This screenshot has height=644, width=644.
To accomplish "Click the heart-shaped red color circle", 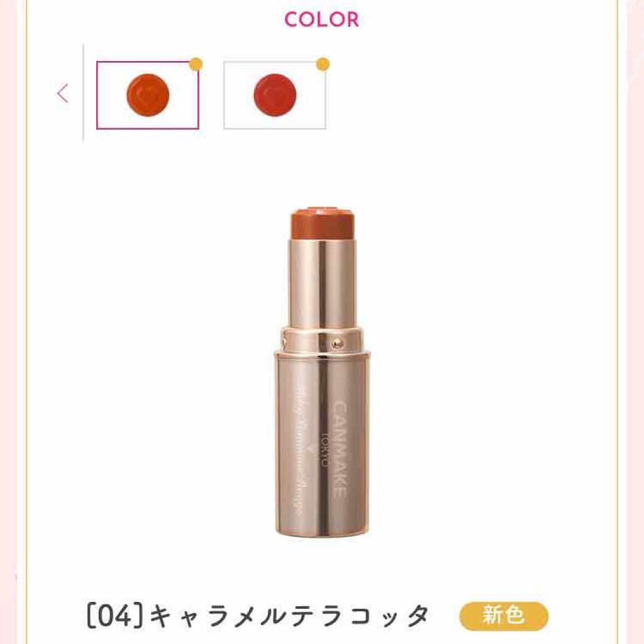I will click(x=275, y=96).
